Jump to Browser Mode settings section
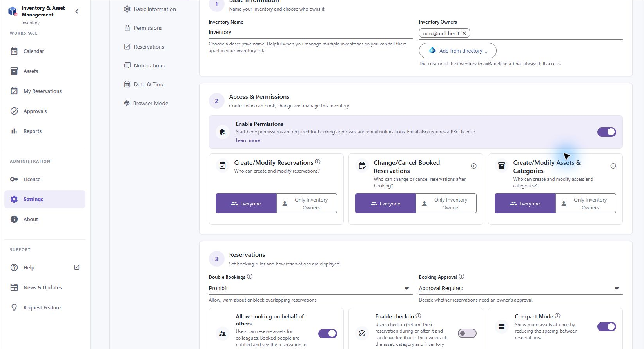644x349 pixels. [x=146, y=103]
